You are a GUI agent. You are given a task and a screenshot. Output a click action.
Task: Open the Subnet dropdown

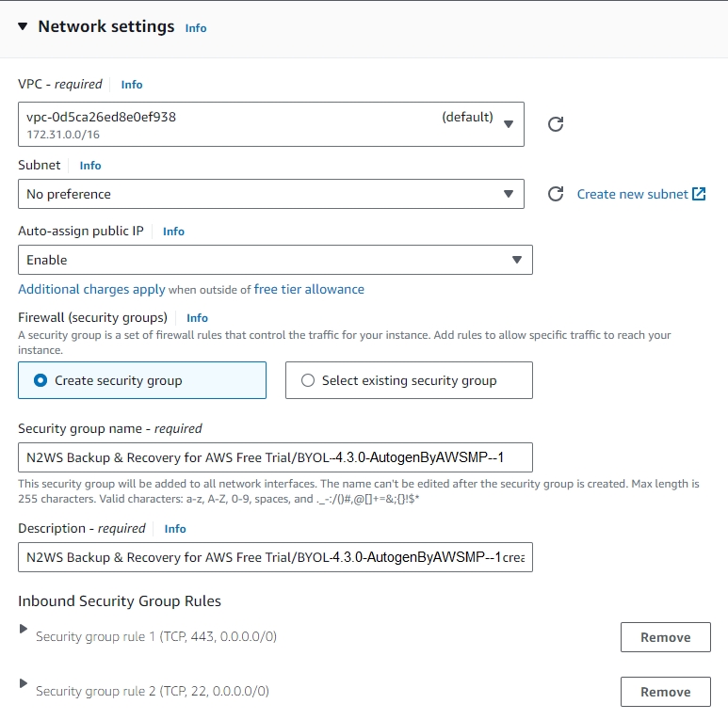click(x=271, y=194)
